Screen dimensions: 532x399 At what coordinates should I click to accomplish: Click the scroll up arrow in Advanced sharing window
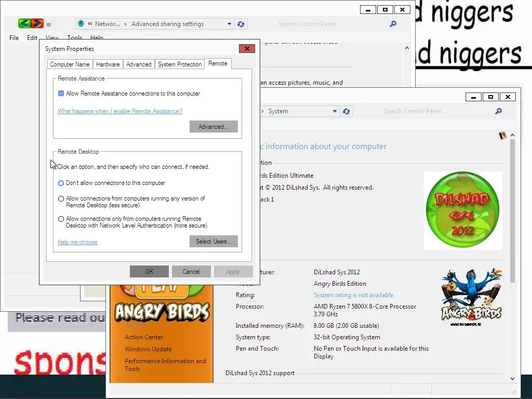coord(407,48)
